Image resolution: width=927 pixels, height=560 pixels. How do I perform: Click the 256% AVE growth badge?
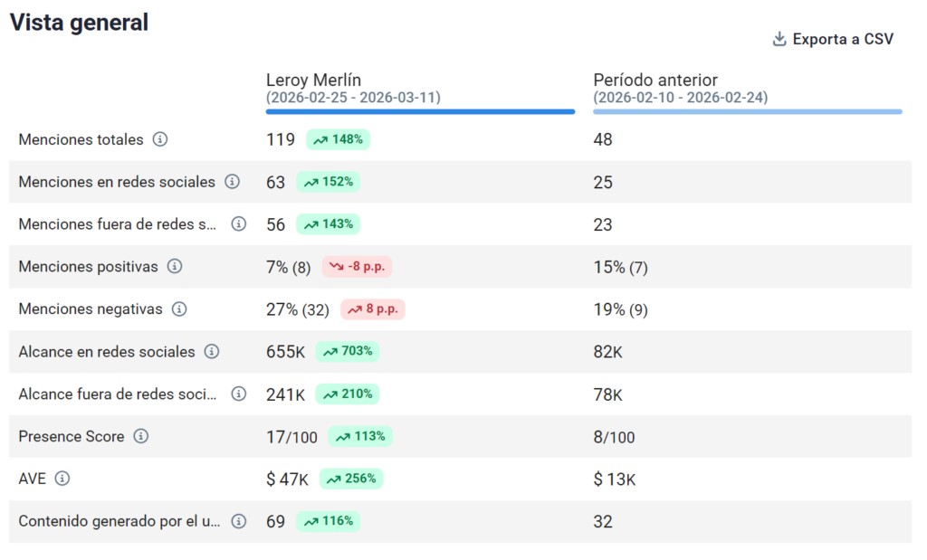pos(351,479)
